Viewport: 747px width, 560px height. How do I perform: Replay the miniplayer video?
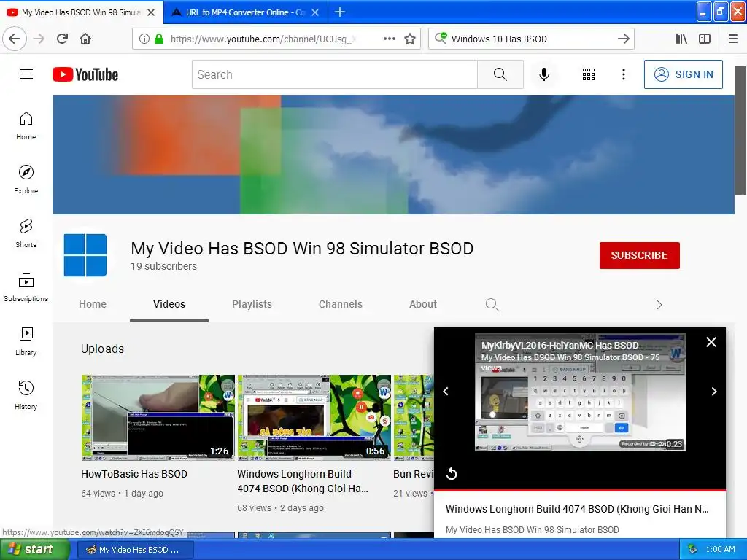[451, 474]
